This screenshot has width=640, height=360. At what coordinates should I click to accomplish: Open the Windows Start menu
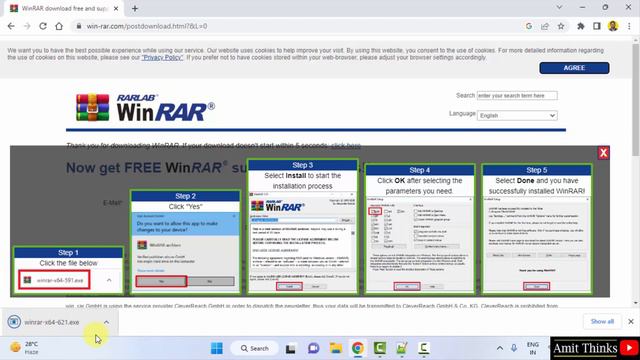click(217, 348)
